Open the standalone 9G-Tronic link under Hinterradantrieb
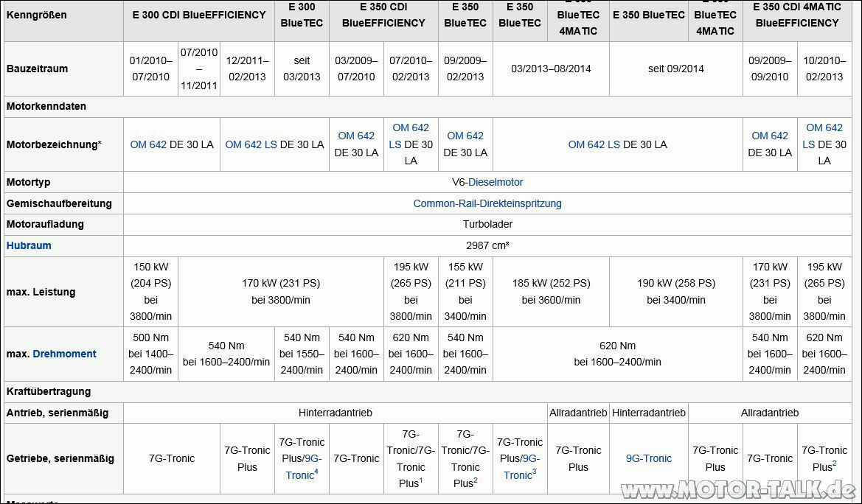Image resolution: width=862 pixels, height=504 pixels. [649, 458]
